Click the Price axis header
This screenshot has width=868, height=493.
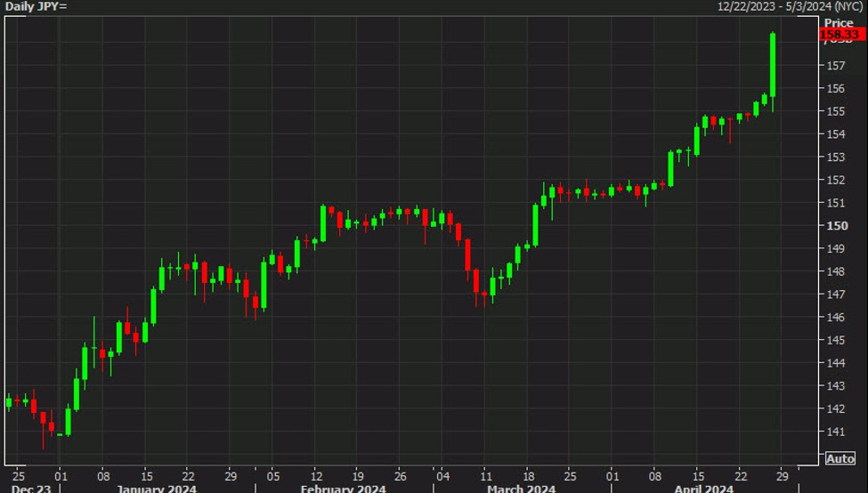(839, 22)
